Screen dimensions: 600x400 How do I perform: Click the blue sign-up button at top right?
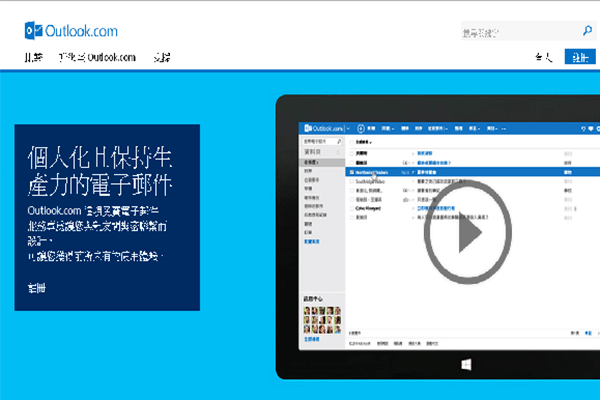[578, 58]
